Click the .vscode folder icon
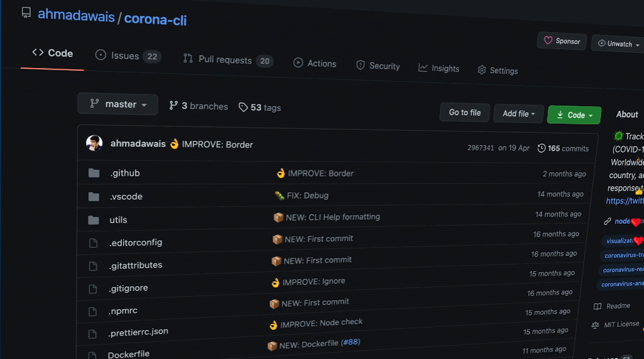 point(93,196)
